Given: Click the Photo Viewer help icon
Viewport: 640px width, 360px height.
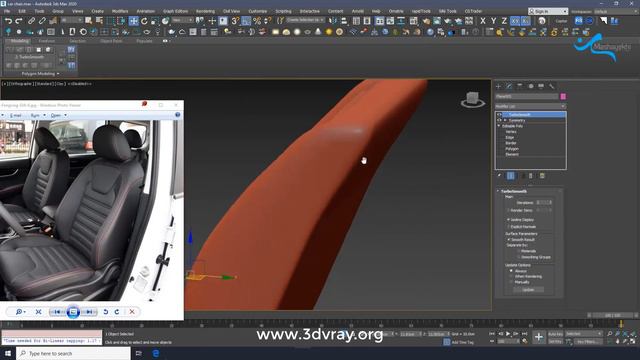Looking at the screenshot, I should (x=178, y=115).
